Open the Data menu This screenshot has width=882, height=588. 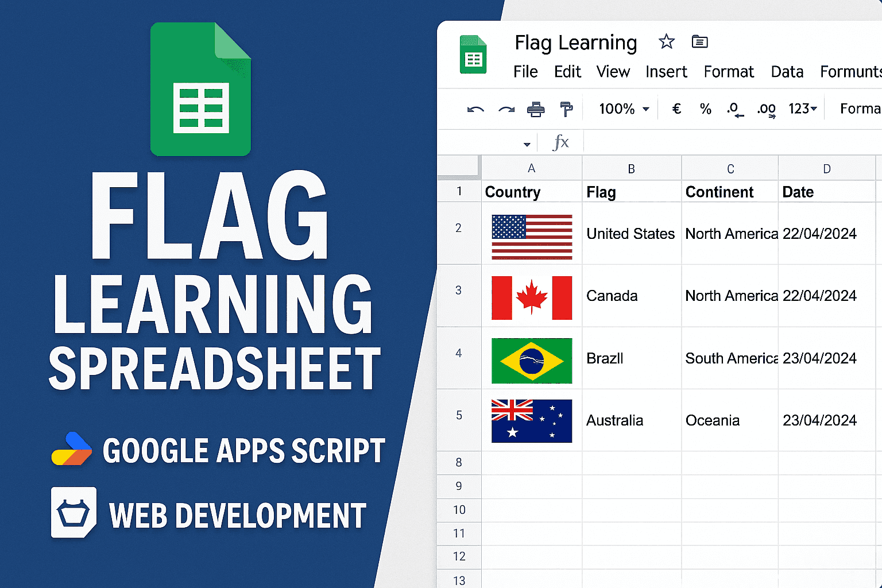[x=787, y=72]
